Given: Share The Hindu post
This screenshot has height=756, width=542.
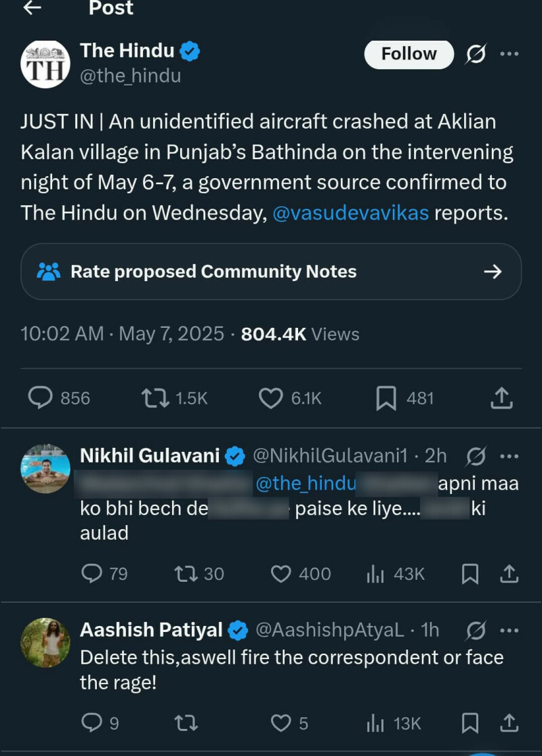Looking at the screenshot, I should pos(501,398).
